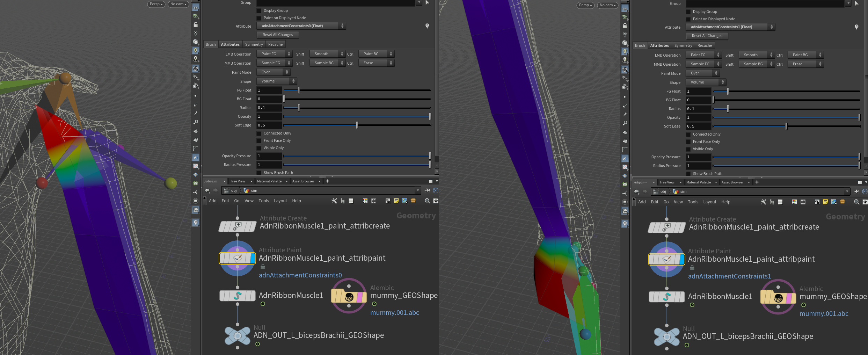This screenshot has width=868, height=355.
Task: Adjust the Soft Edge slider
Action: click(x=357, y=125)
